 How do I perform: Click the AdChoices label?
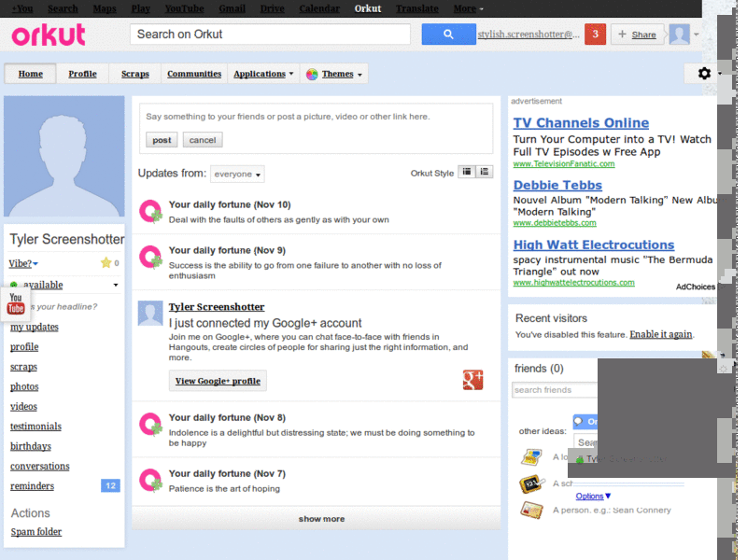(695, 287)
